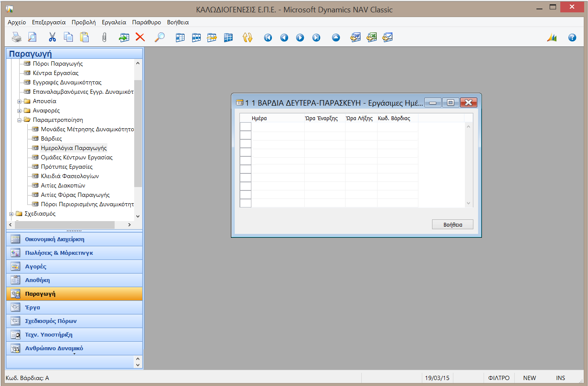The height and width of the screenshot is (386, 588).
Task: Open Πωλήσεις & Μάρκετινγκ module
Action: coord(75,253)
